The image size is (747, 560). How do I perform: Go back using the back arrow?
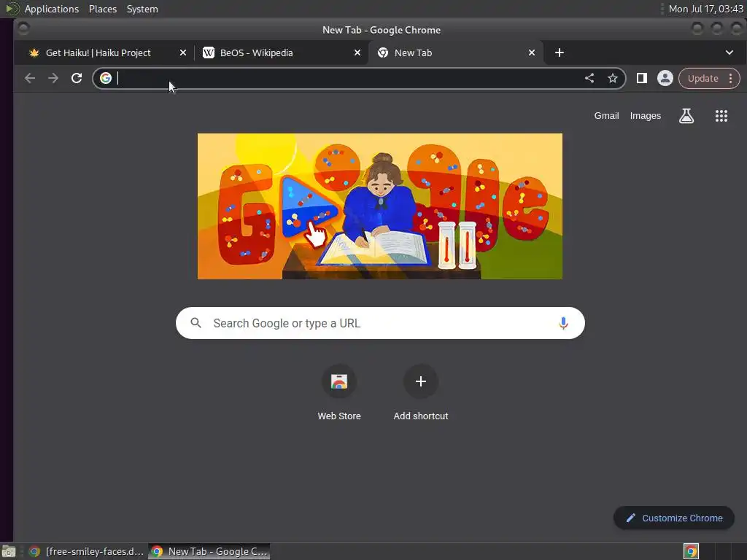30,78
